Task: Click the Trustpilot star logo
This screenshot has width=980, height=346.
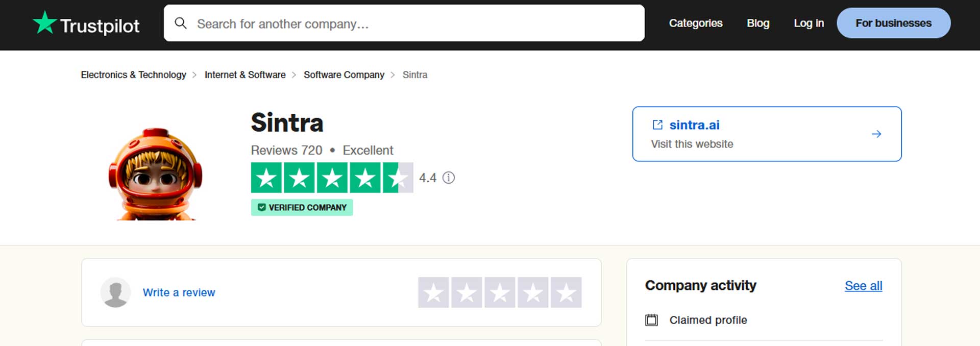Action: point(45,23)
